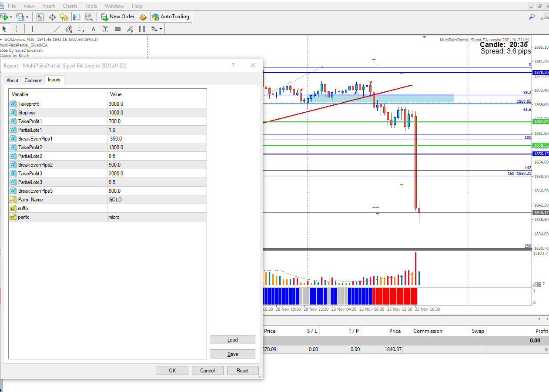Image resolution: width=549 pixels, height=392 pixels.
Task: Select the Crosshair tool
Action: pos(17,29)
